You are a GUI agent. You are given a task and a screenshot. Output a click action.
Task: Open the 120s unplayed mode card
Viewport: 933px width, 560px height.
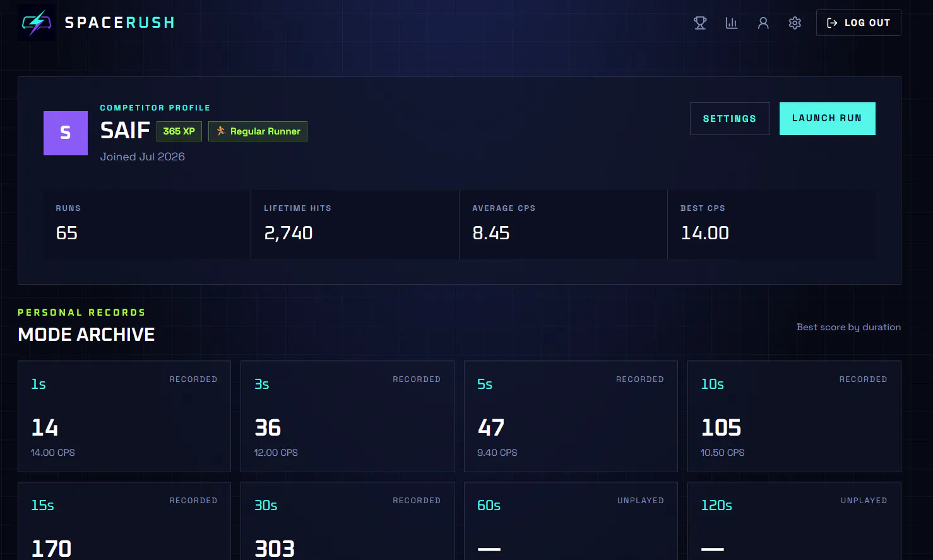point(794,521)
